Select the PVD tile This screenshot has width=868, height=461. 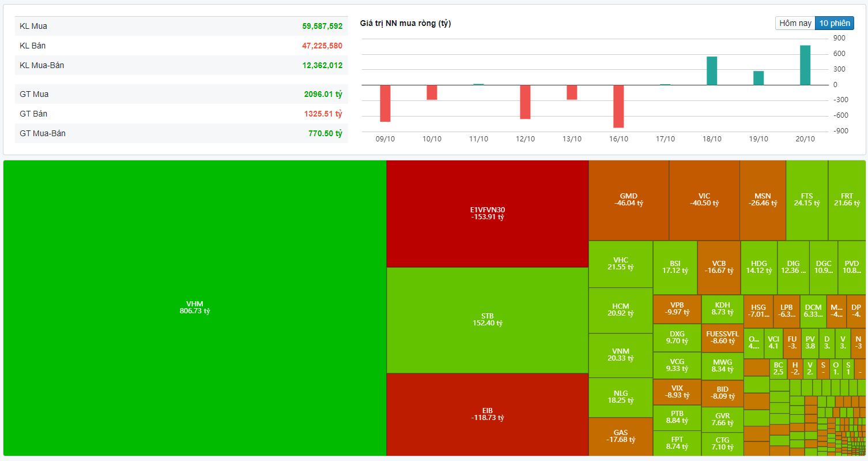(851, 268)
